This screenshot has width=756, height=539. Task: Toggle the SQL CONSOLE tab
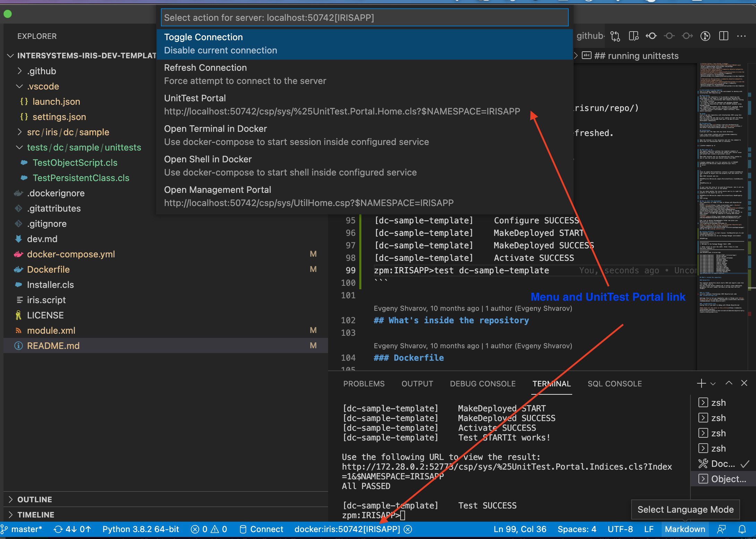[614, 383]
